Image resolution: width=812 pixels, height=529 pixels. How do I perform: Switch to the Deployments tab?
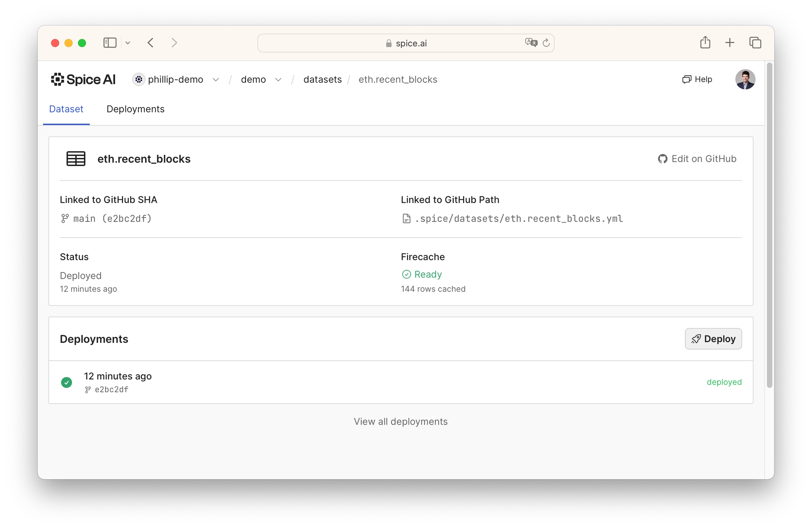pos(135,109)
